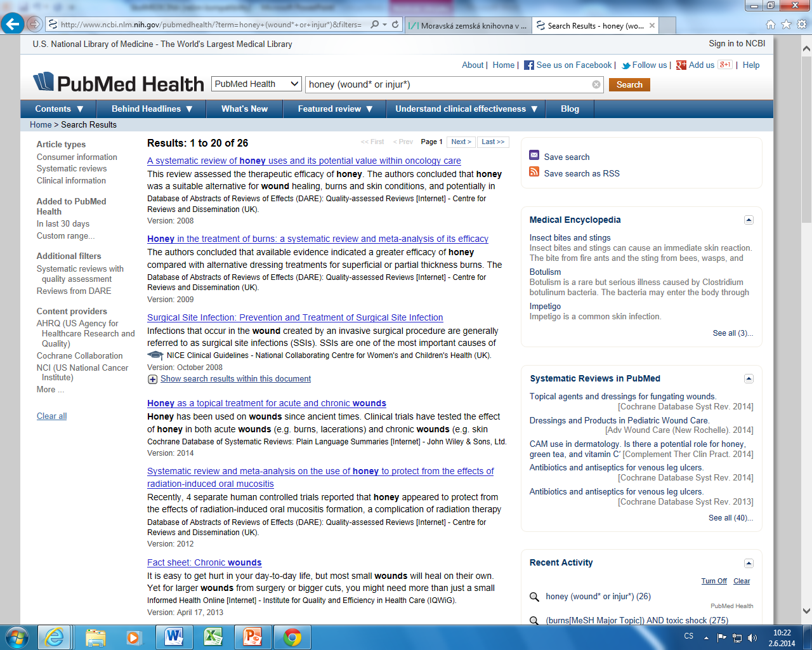Click the browser forward arrow button
Image resolution: width=812 pixels, height=650 pixels.
click(x=35, y=25)
